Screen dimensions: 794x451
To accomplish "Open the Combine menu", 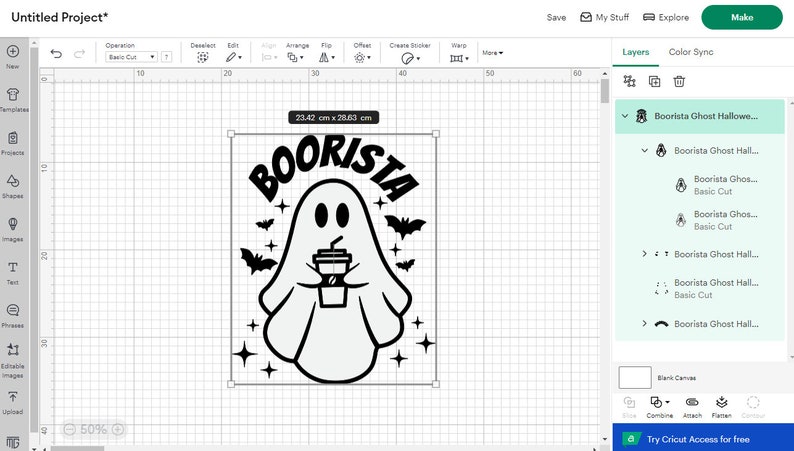I will point(659,407).
